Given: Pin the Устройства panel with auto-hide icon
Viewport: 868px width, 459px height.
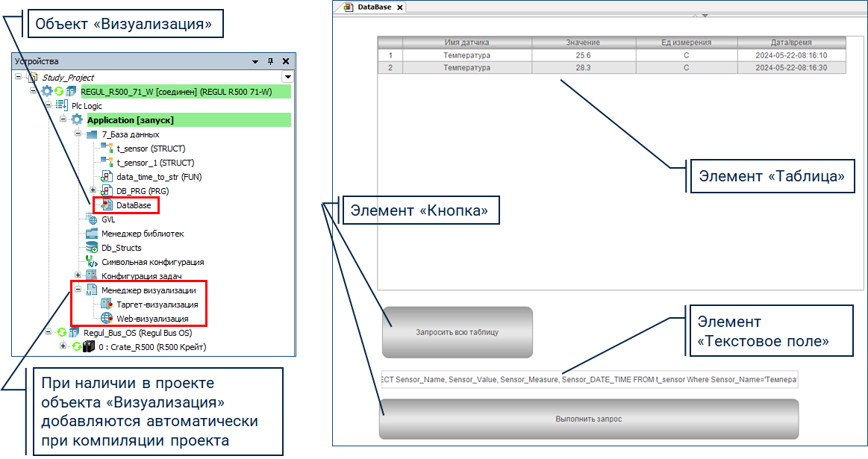Looking at the screenshot, I should (270, 61).
